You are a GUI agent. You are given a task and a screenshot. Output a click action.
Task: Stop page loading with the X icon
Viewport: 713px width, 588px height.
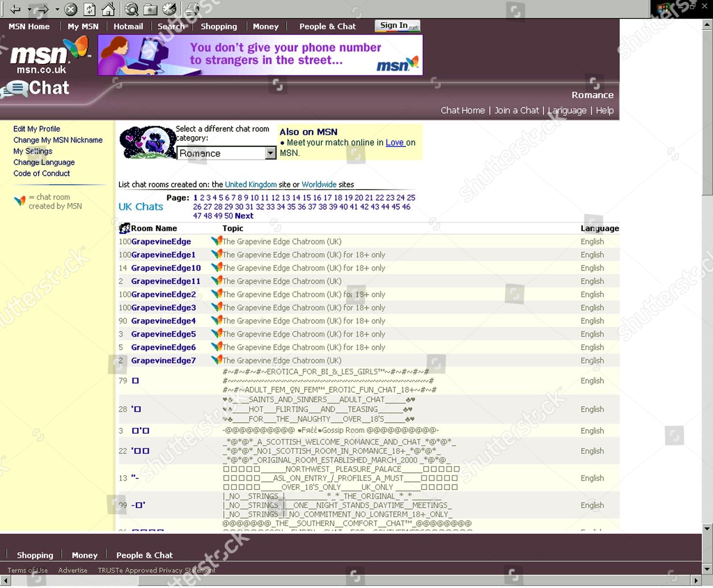click(x=71, y=9)
